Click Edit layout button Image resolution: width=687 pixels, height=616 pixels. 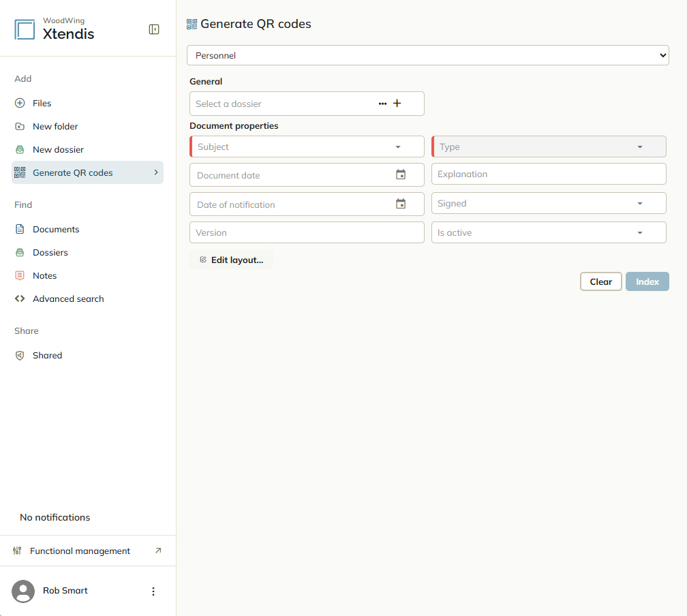(x=231, y=260)
